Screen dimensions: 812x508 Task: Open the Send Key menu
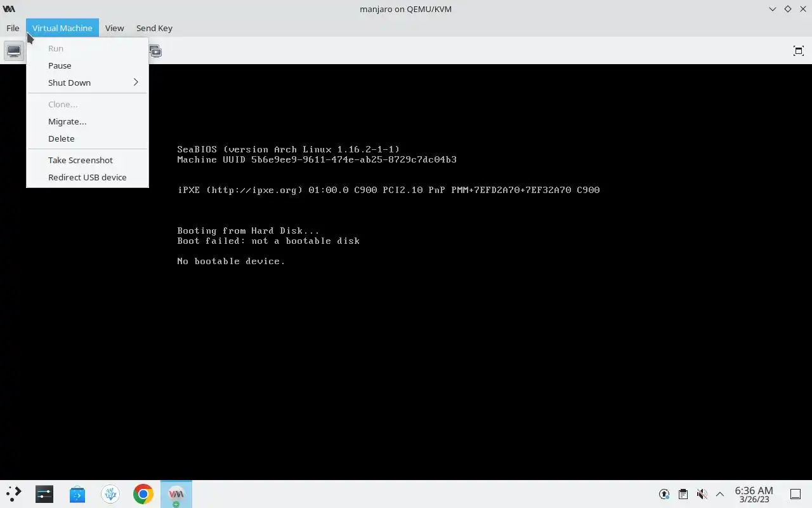(154, 28)
